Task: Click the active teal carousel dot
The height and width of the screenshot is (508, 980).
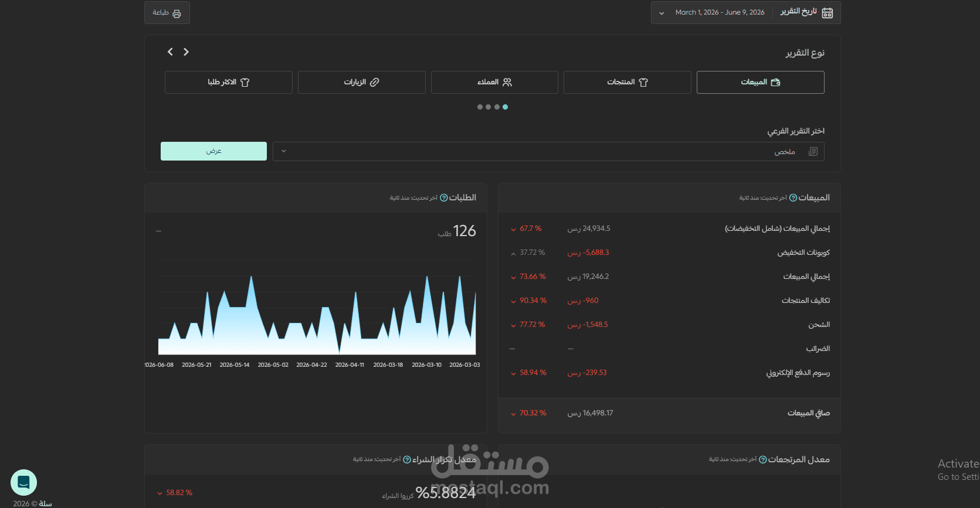Action: pyautogui.click(x=506, y=107)
